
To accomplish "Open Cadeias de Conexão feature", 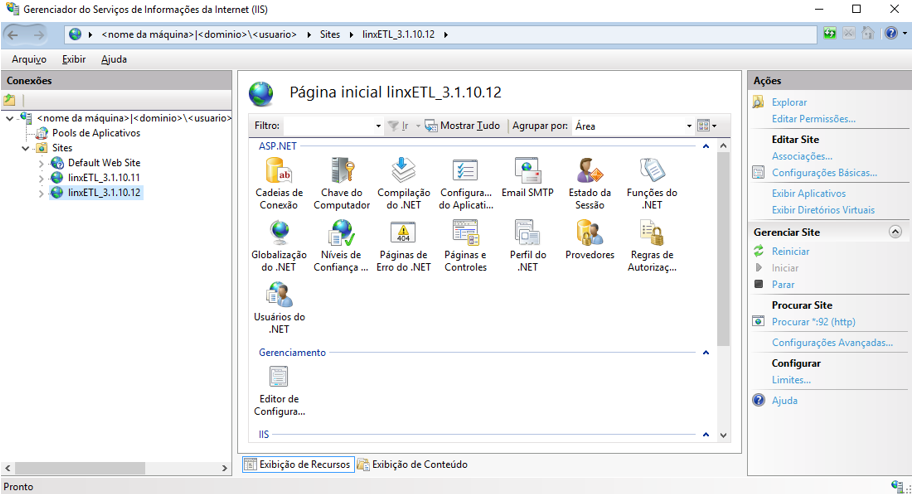I will (x=279, y=183).
